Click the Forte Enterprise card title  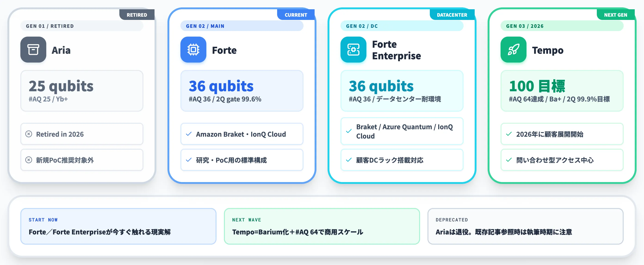(x=396, y=50)
